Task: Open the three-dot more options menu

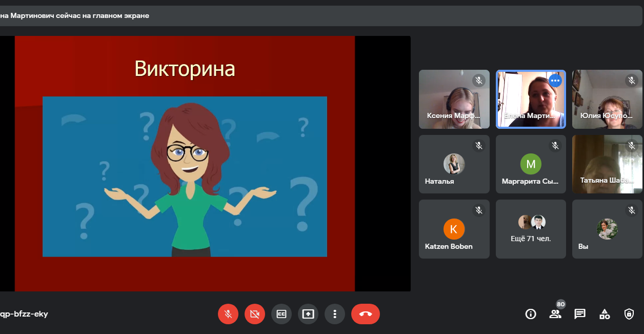Action: click(335, 314)
